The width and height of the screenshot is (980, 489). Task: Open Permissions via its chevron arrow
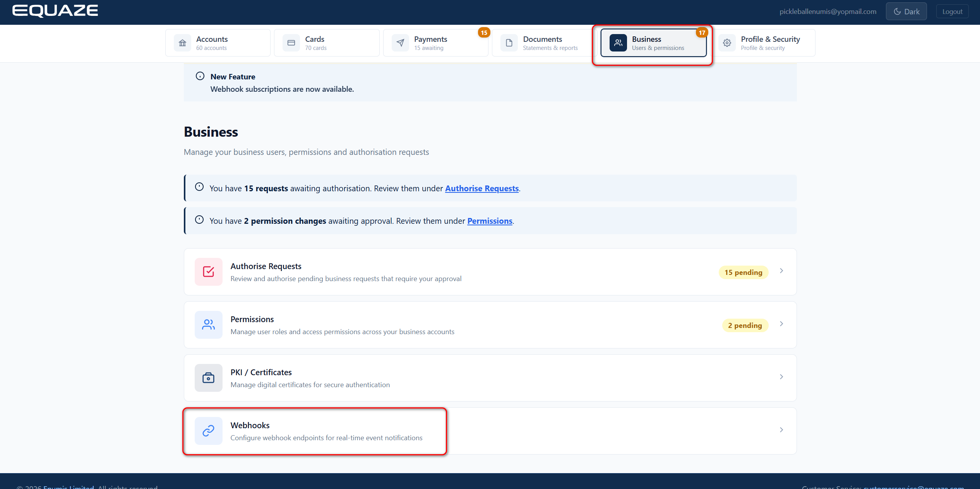coord(781,324)
